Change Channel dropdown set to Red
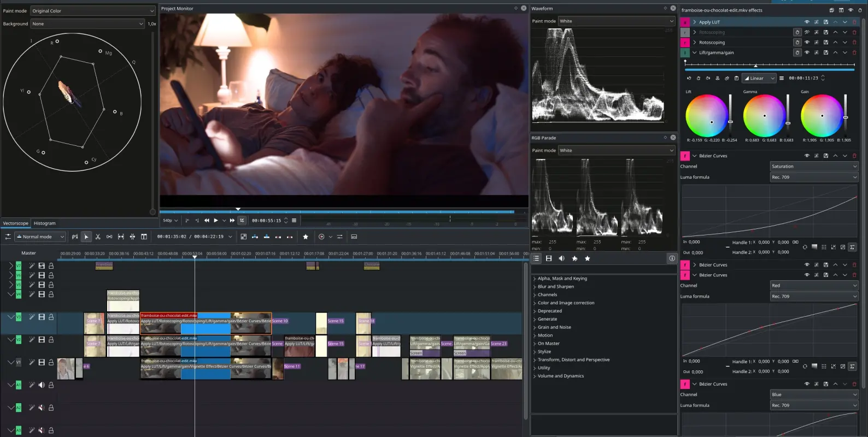The width and height of the screenshot is (868, 437). point(814,286)
